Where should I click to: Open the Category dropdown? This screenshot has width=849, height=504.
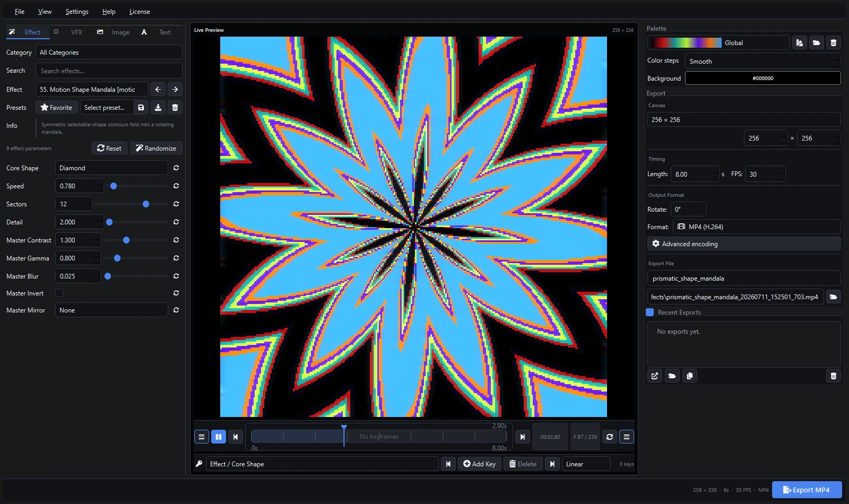[x=109, y=53]
